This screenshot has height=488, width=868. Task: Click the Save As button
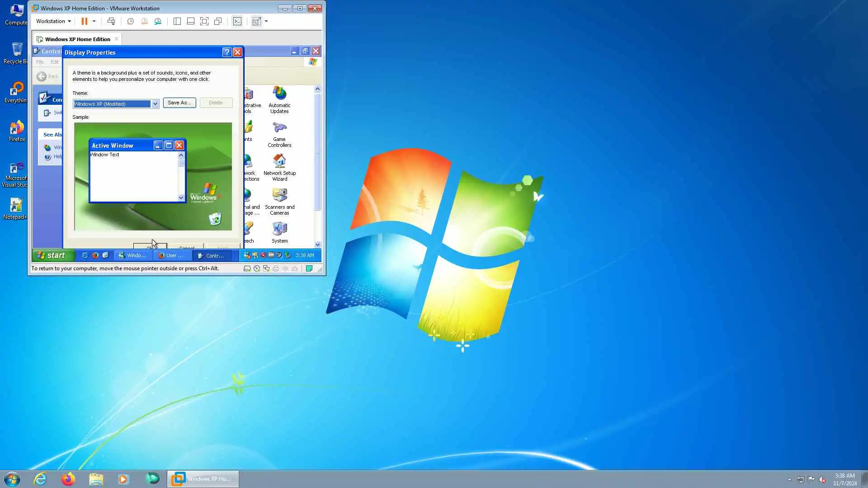tap(179, 103)
